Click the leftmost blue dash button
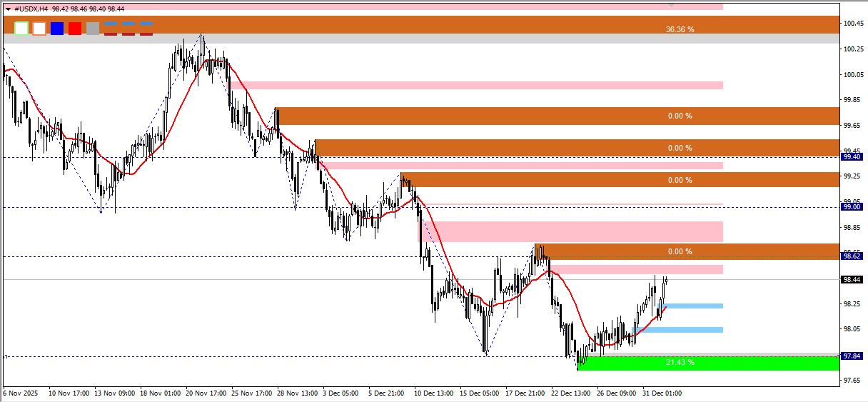Image resolution: width=868 pixels, height=402 pixels. [111, 24]
